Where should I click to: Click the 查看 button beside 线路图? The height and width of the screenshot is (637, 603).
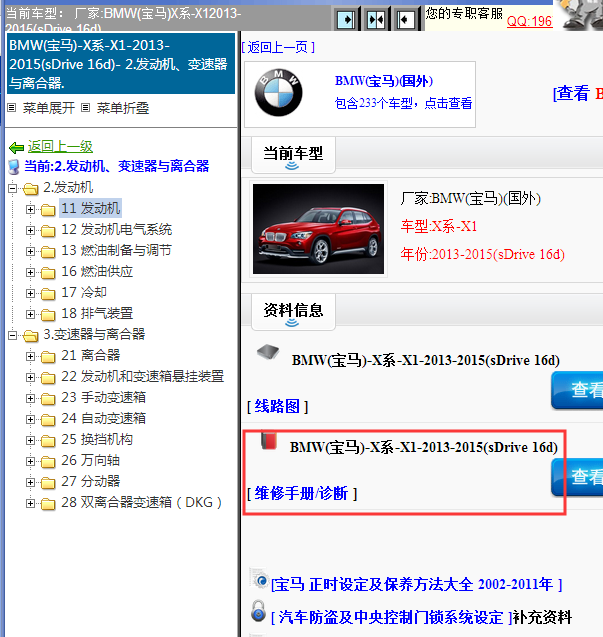pyautogui.click(x=577, y=390)
